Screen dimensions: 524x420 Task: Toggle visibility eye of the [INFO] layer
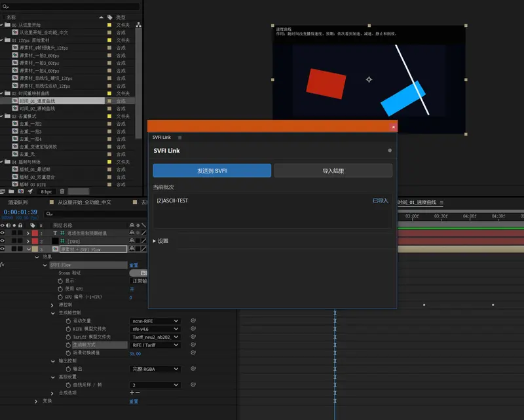[3, 240]
